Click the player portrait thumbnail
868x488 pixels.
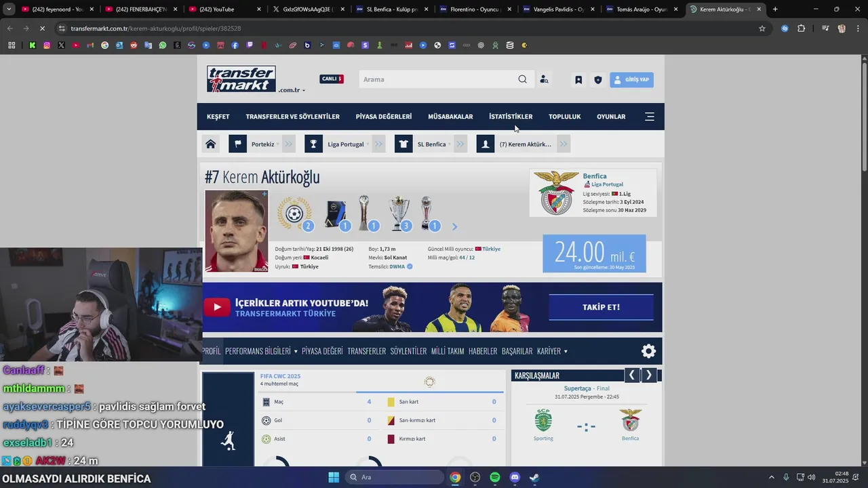[237, 231]
